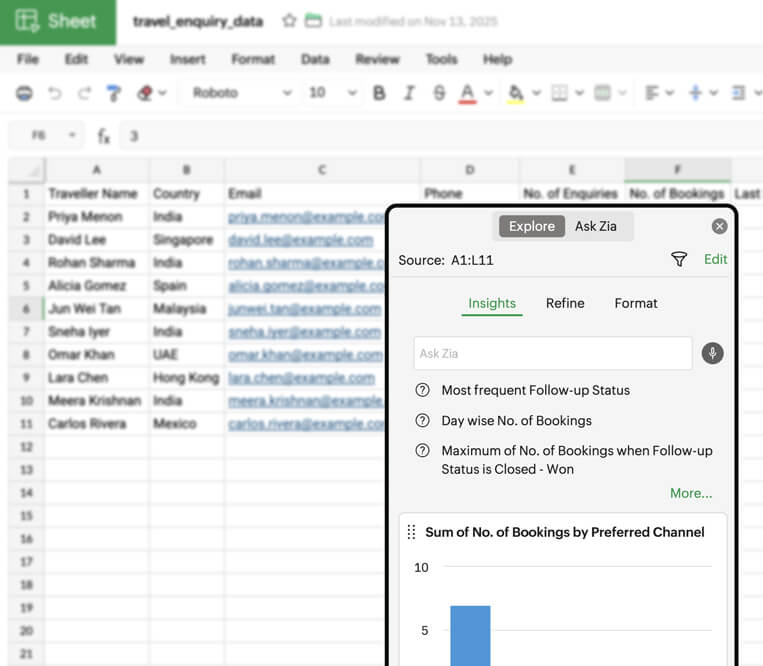Select the paint format tool
The height and width of the screenshot is (666, 763).
point(113,92)
